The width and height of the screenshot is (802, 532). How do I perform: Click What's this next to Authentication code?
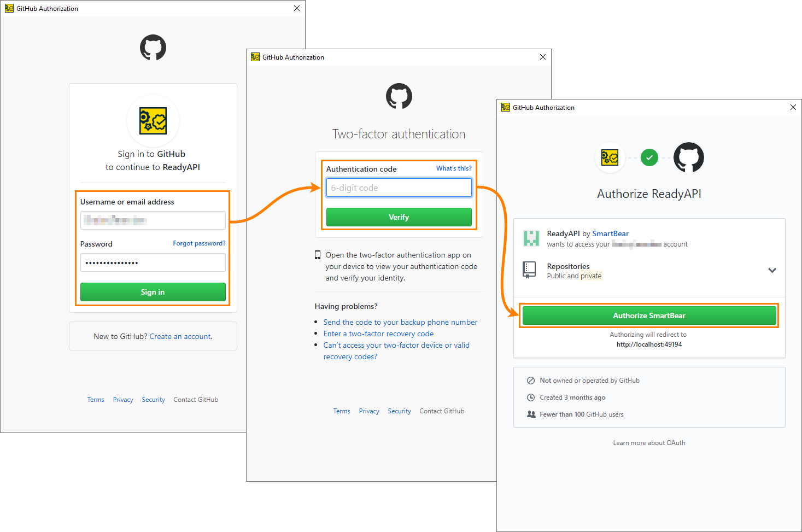(x=454, y=168)
